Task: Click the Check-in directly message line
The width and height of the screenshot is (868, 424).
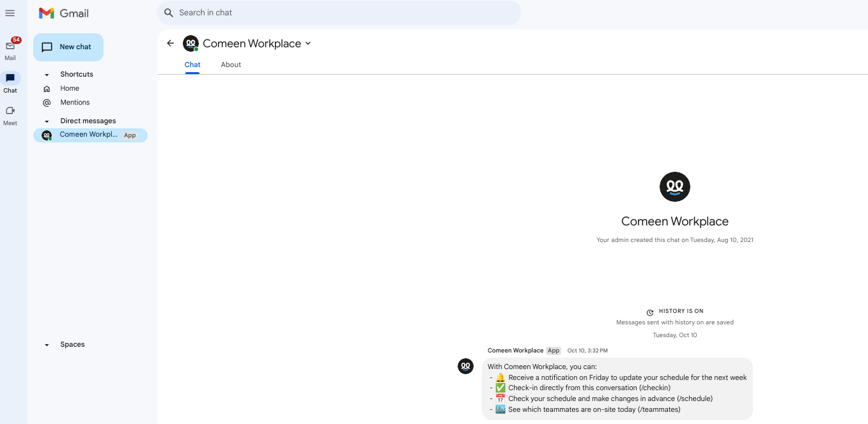Action: 580,388
